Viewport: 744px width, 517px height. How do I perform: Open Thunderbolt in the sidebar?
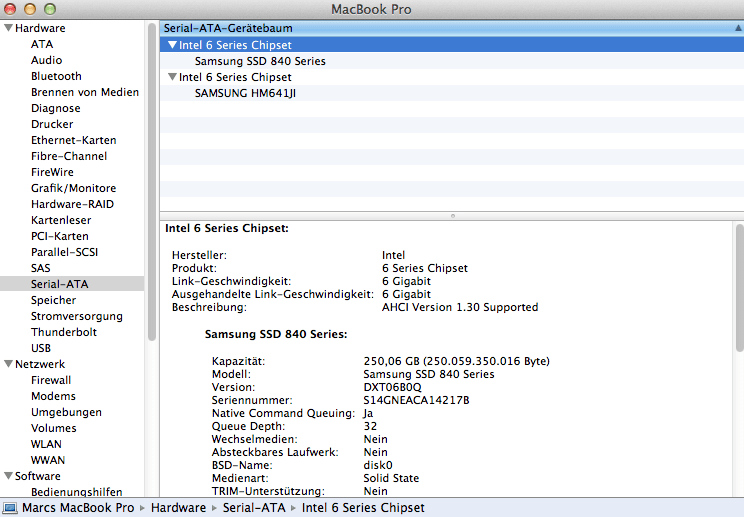pyautogui.click(x=64, y=332)
